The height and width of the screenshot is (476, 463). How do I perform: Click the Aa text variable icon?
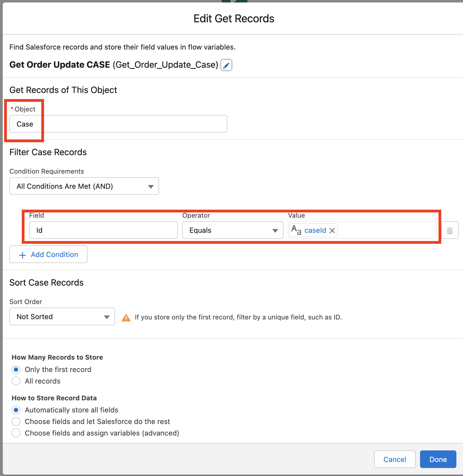click(296, 230)
